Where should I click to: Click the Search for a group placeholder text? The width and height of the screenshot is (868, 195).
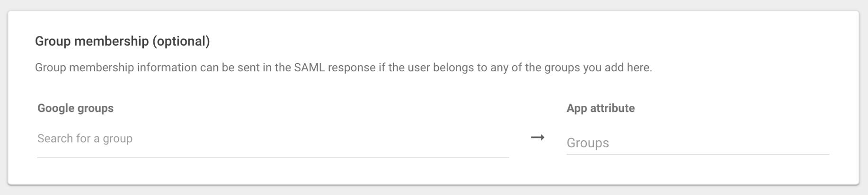point(85,139)
